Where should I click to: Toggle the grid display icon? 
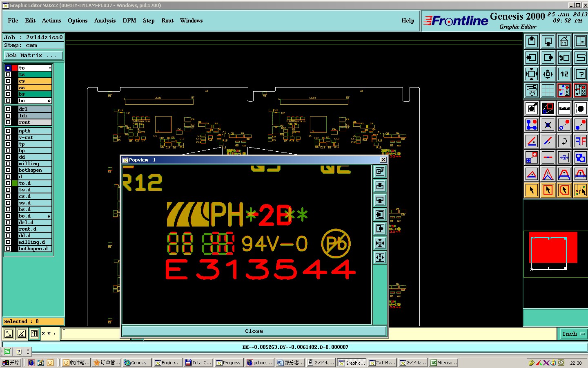click(548, 90)
